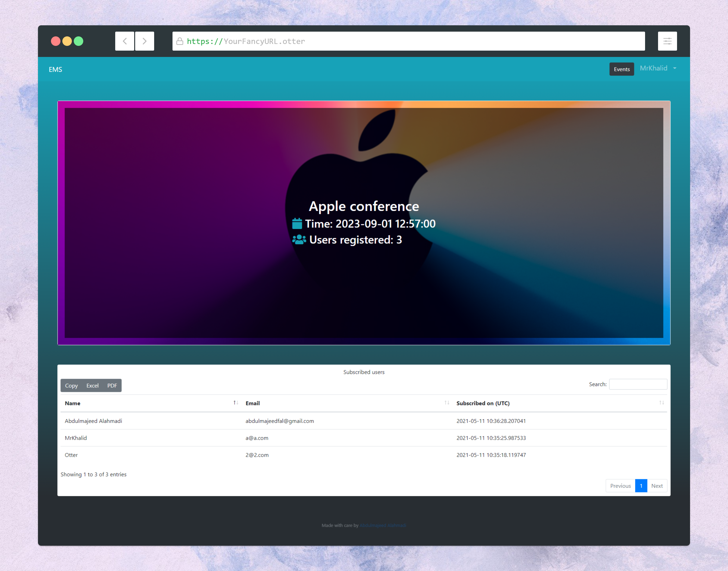Viewport: 728px width, 571px height.
Task: Go to the Previous table page
Action: 620,486
